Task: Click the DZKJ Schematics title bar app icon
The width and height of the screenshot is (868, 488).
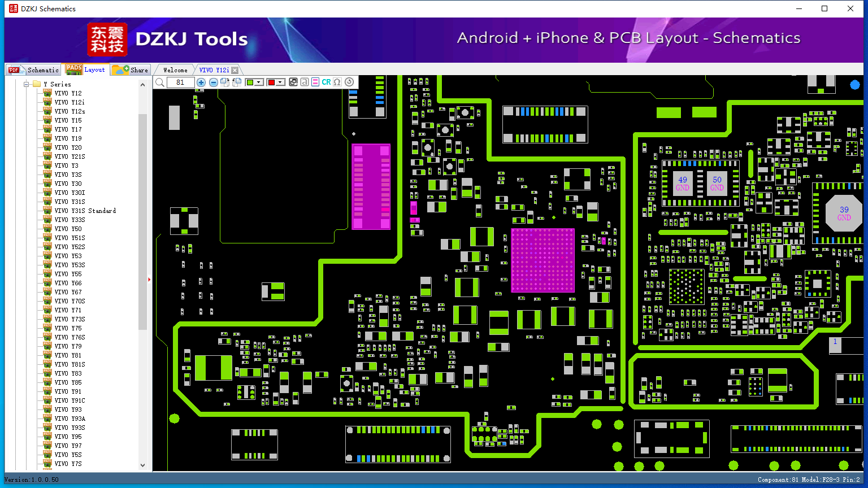Action: (x=14, y=8)
